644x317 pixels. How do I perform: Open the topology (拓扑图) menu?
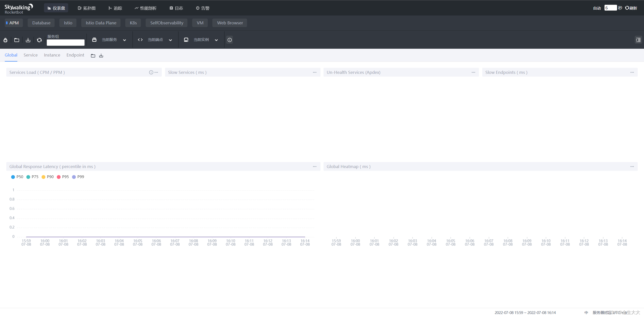click(87, 8)
